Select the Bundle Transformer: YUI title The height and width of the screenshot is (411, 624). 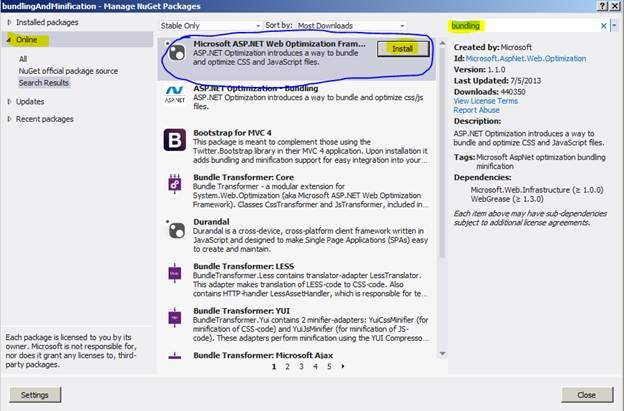pos(241,311)
